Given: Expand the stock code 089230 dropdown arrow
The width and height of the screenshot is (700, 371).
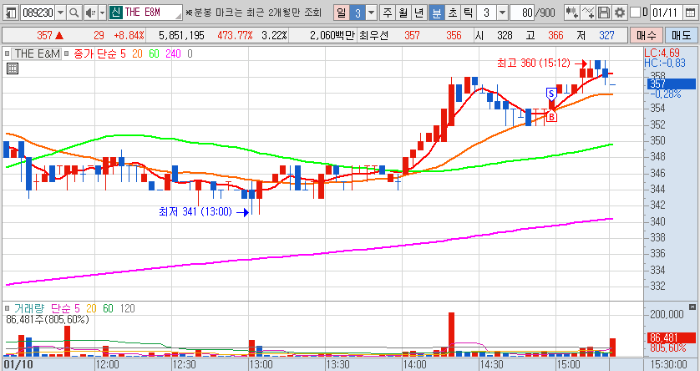Looking at the screenshot, I should point(61,13).
